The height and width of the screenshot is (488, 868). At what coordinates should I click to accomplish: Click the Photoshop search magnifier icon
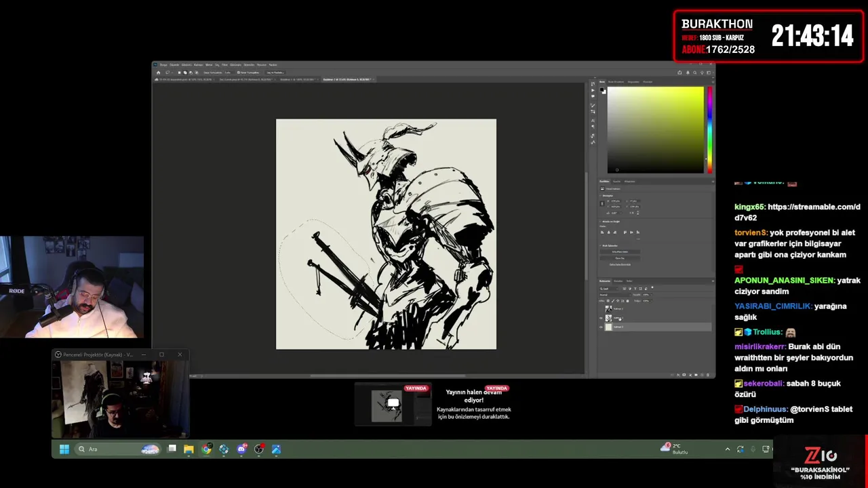[694, 73]
